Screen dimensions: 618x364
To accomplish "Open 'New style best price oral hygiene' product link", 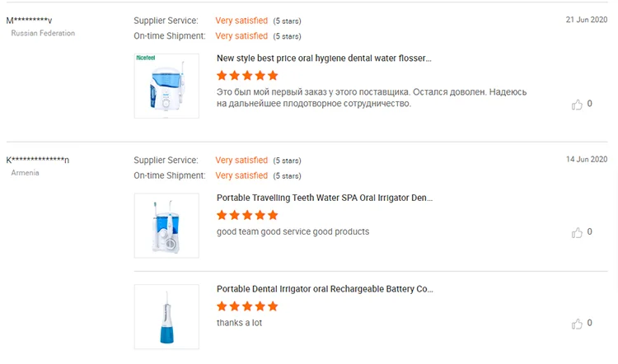I will pos(324,58).
